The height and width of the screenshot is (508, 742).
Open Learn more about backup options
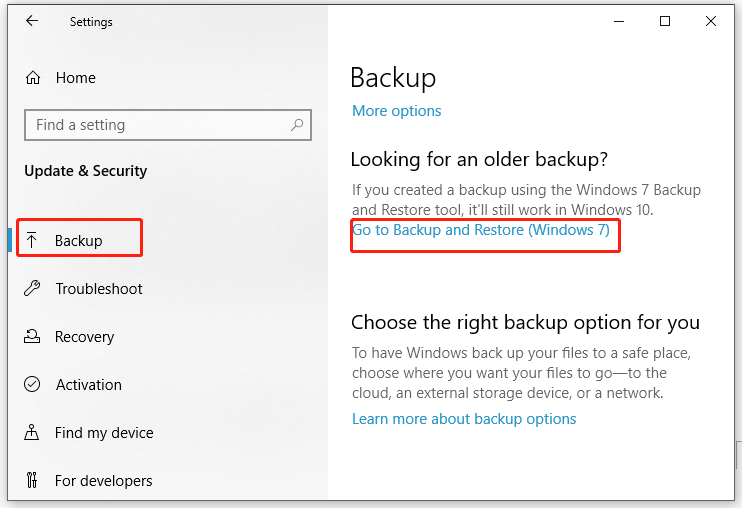pyautogui.click(x=464, y=419)
